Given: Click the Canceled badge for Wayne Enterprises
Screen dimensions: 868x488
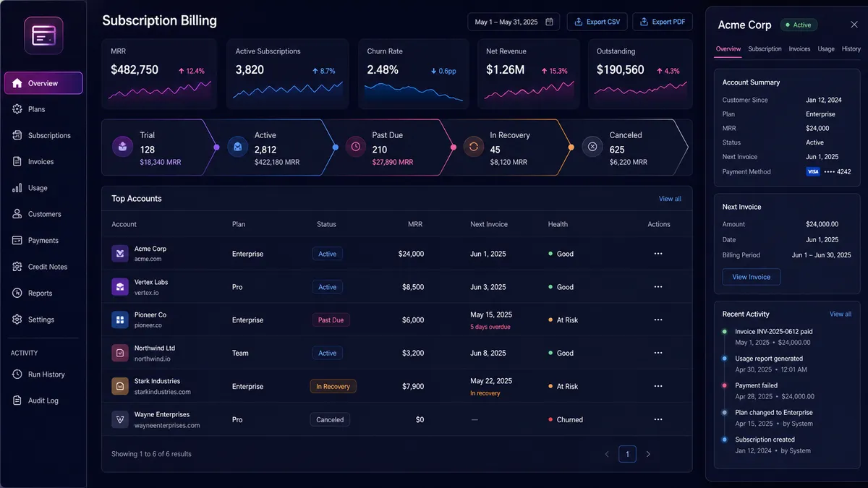Looking at the screenshot, I should tap(330, 419).
